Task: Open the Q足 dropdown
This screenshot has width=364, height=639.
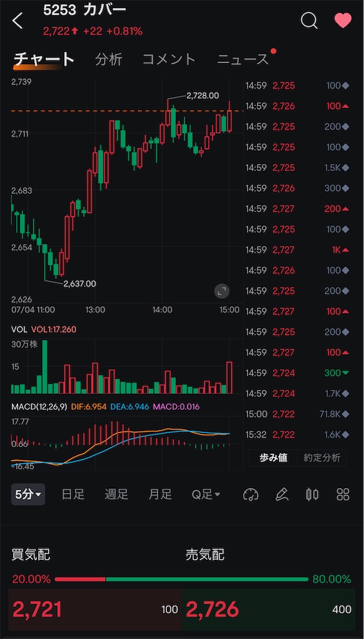Action: (206, 494)
